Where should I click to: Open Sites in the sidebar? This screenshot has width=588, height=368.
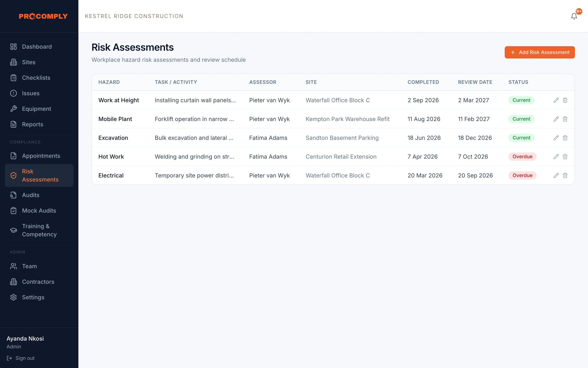click(x=39, y=62)
